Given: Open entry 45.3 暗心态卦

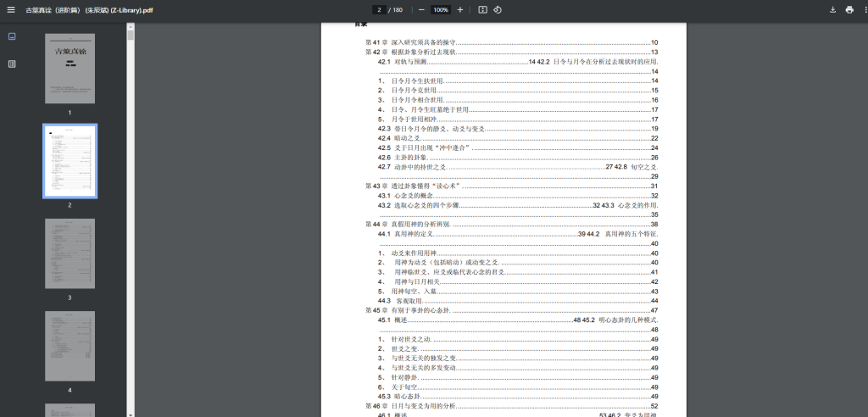Looking at the screenshot, I should [x=518, y=397].
